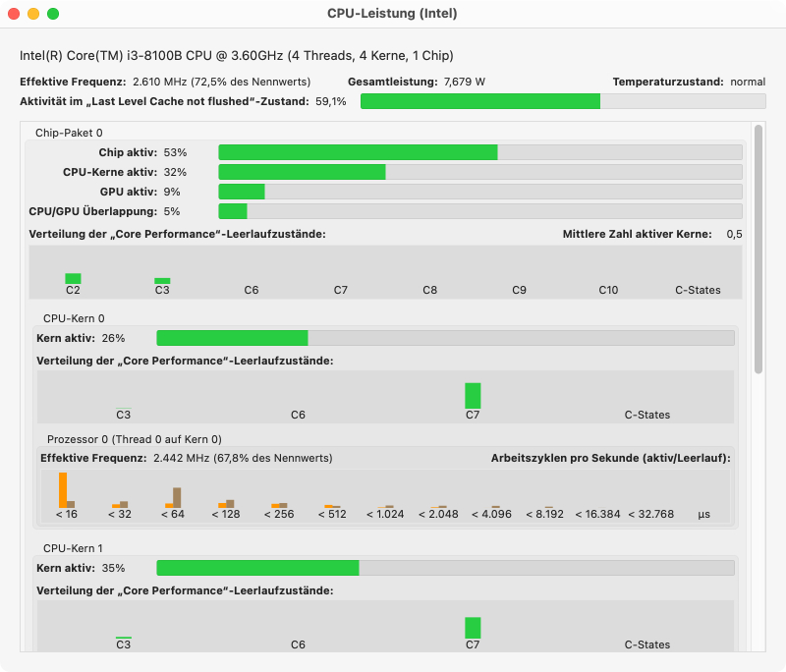This screenshot has width=786, height=672.
Task: Click the Chip aktiv value 53%
Action: [x=176, y=152]
